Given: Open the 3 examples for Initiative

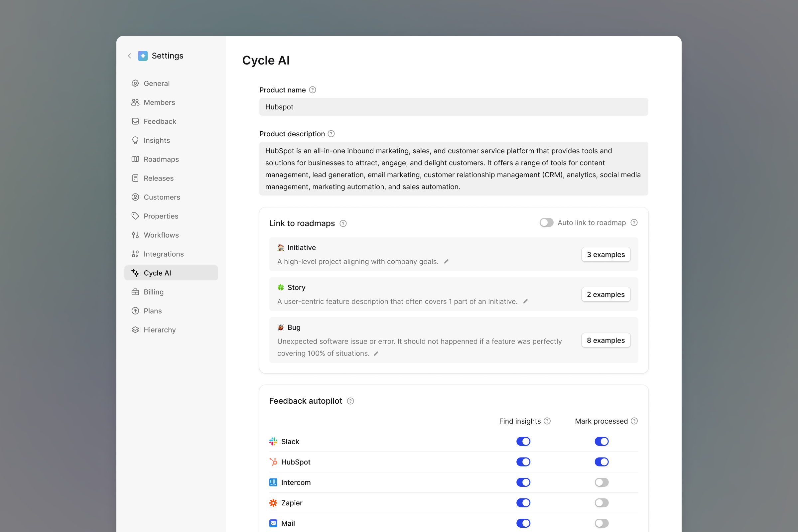Looking at the screenshot, I should pos(605,254).
